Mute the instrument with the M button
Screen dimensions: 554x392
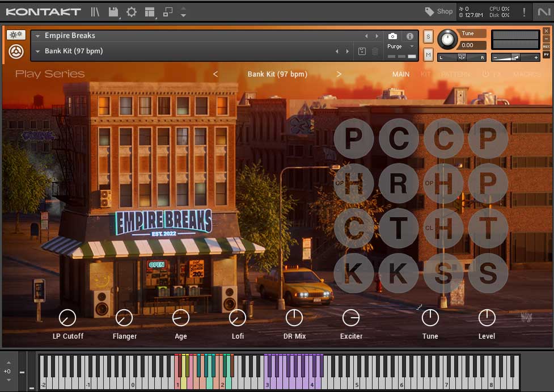[428, 55]
